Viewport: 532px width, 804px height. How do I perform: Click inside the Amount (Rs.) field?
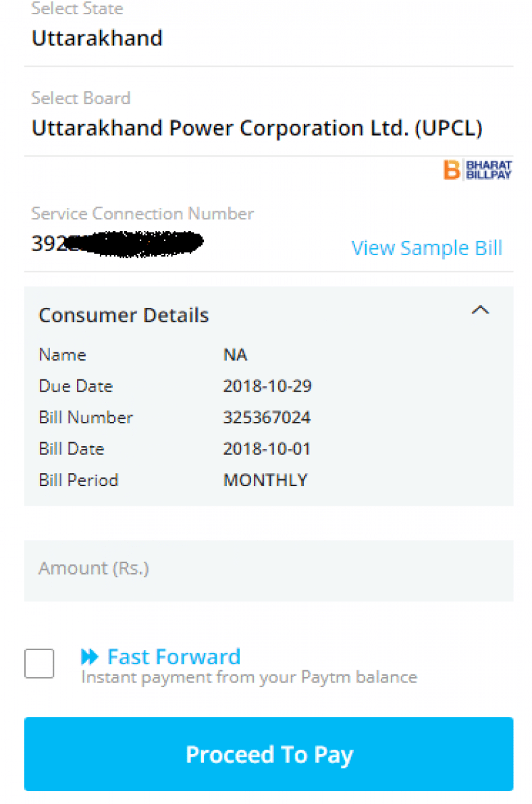(x=203, y=569)
